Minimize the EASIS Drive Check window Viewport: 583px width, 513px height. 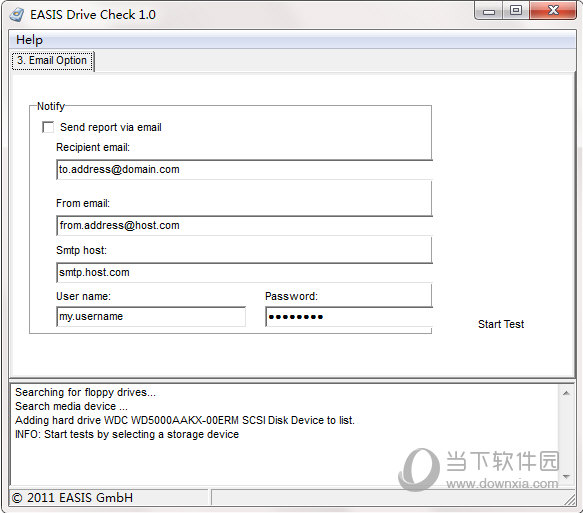489,11
